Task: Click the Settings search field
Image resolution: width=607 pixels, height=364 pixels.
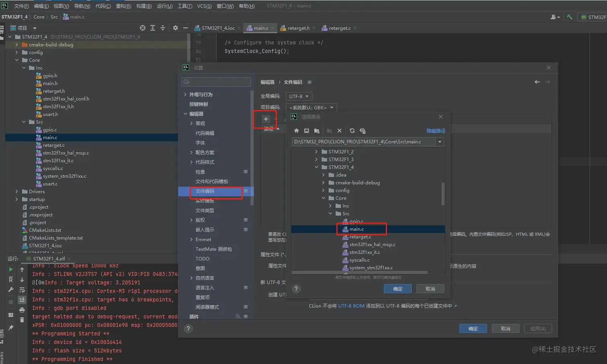Action: tap(216, 82)
